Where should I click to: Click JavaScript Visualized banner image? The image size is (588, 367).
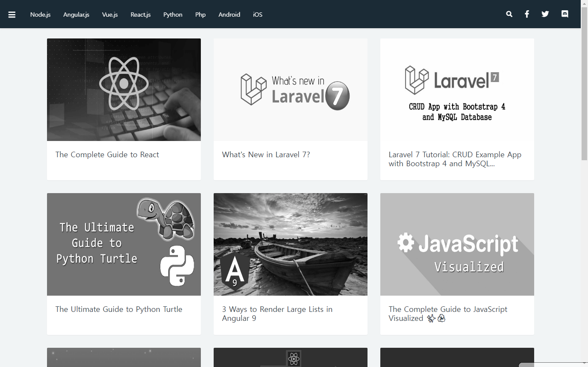(457, 244)
